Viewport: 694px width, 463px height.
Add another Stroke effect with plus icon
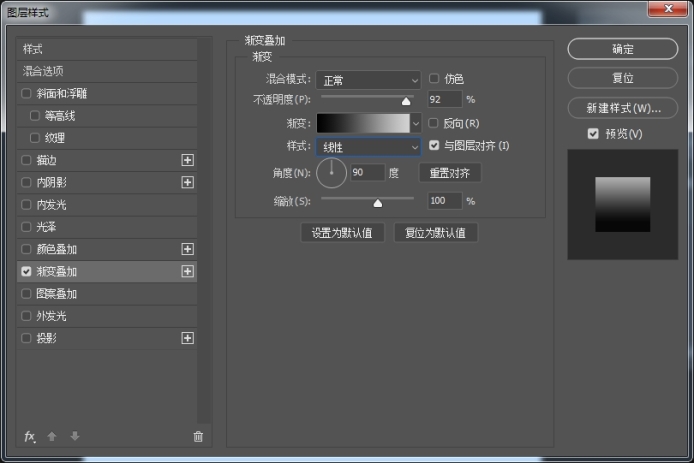(188, 160)
